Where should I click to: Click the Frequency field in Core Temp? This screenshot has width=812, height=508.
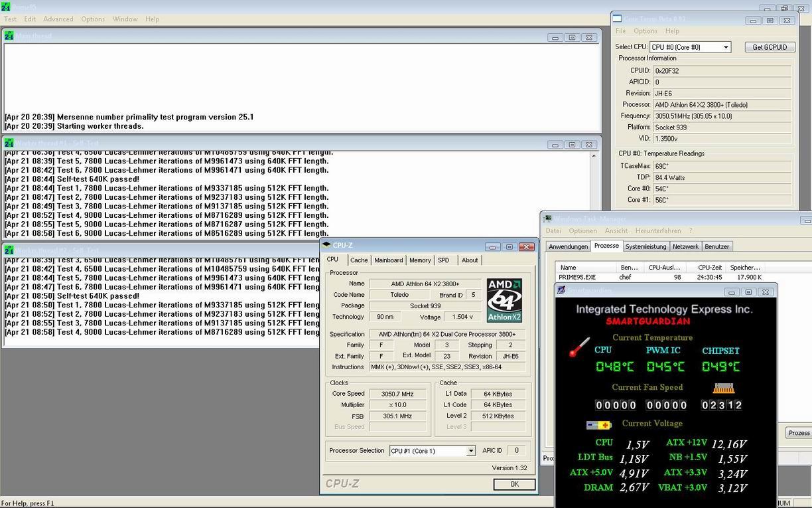[x=722, y=116]
